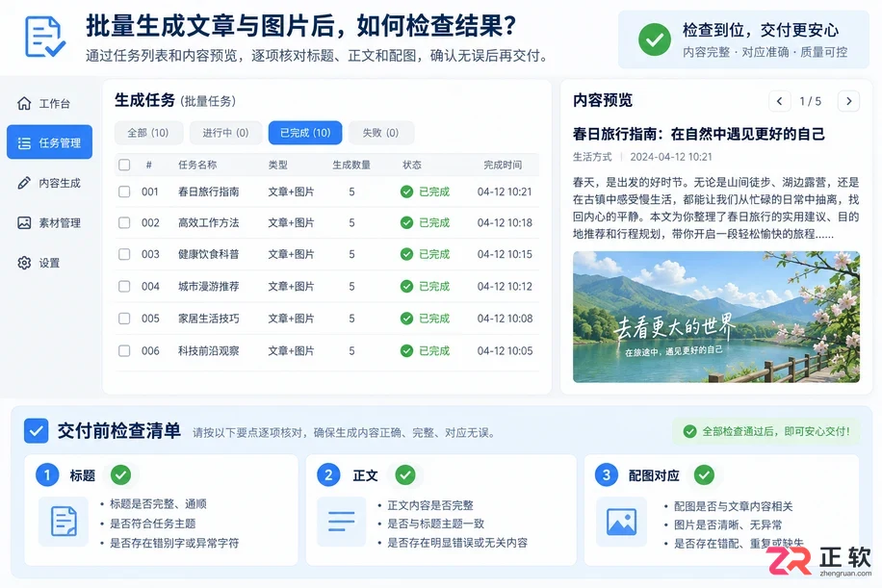Click the 生成数量 column header

[351, 165]
